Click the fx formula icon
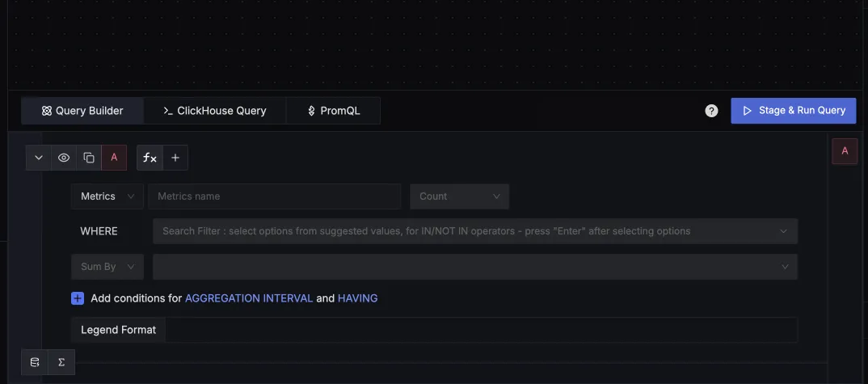The height and width of the screenshot is (384, 868). (x=150, y=158)
